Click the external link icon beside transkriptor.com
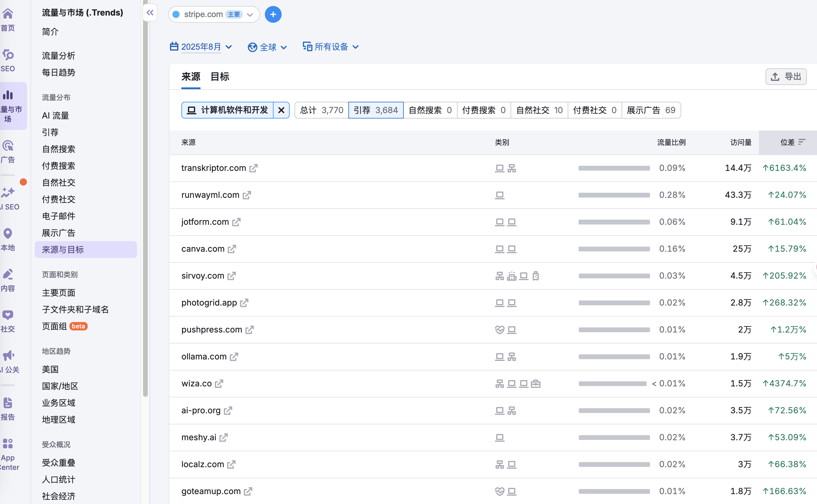Image resolution: width=817 pixels, height=504 pixels. pyautogui.click(x=253, y=168)
